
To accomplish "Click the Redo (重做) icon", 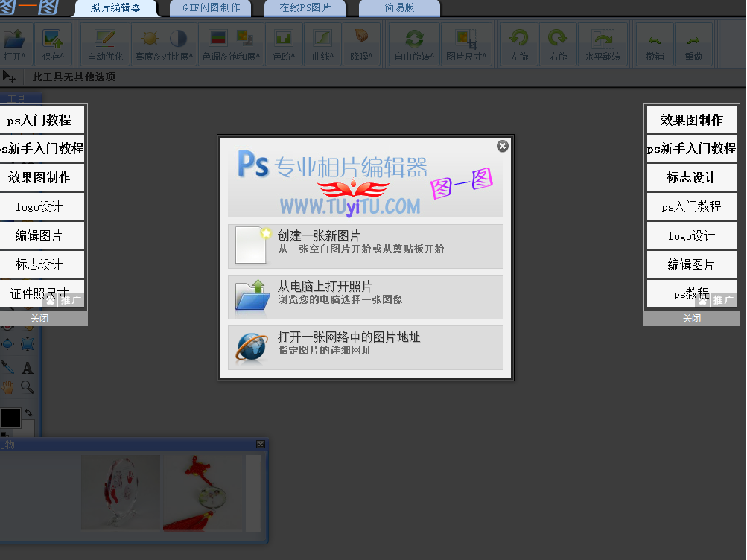I will (x=693, y=44).
